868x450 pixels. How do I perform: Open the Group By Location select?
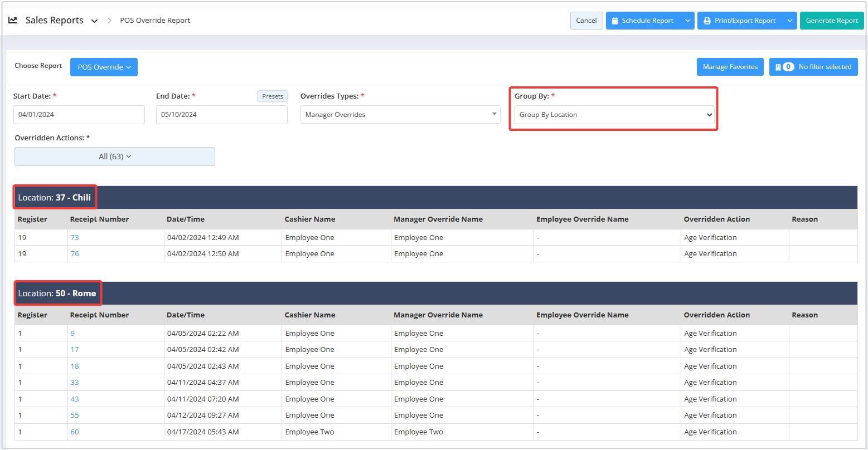[x=614, y=115]
